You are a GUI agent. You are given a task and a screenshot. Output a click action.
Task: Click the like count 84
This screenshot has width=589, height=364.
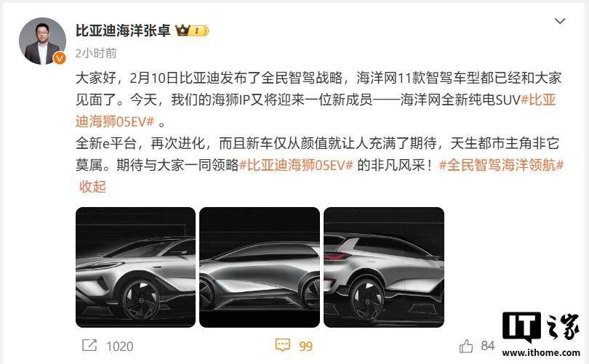(x=488, y=346)
